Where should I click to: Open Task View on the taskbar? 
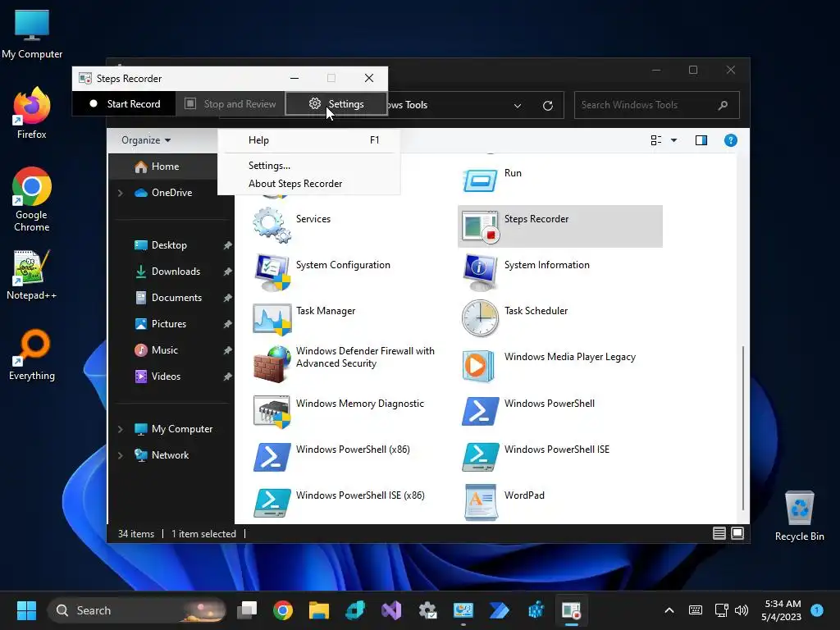tap(247, 610)
